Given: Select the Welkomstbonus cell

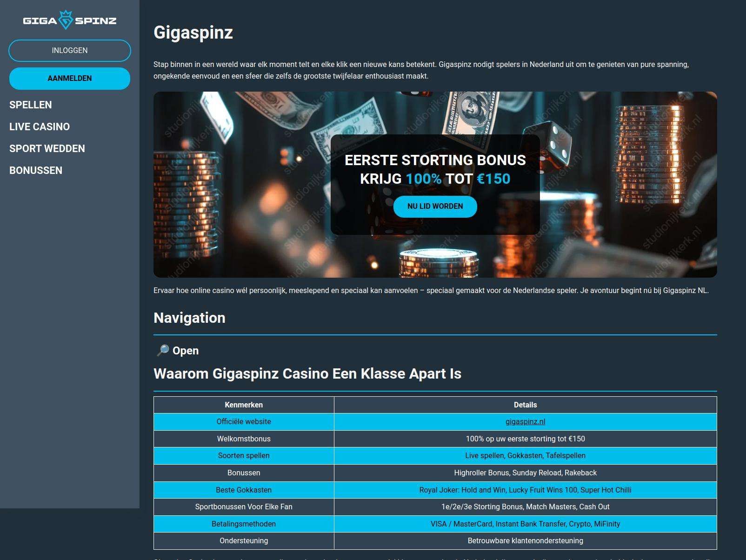Looking at the screenshot, I should pos(244,439).
